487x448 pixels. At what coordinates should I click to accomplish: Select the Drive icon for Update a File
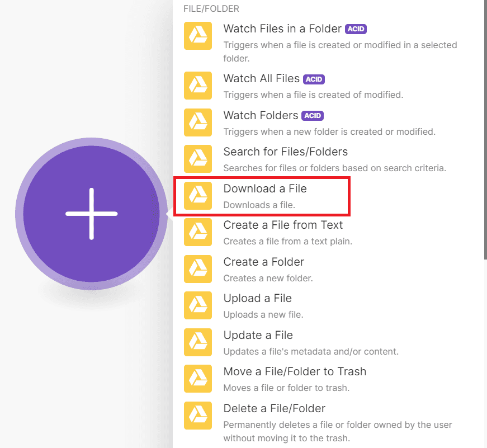[198, 342]
